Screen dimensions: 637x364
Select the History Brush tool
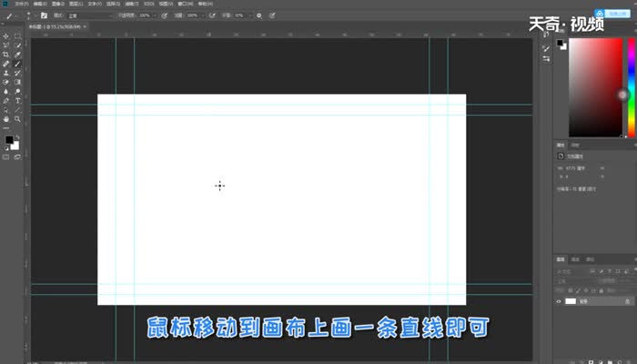pos(17,73)
